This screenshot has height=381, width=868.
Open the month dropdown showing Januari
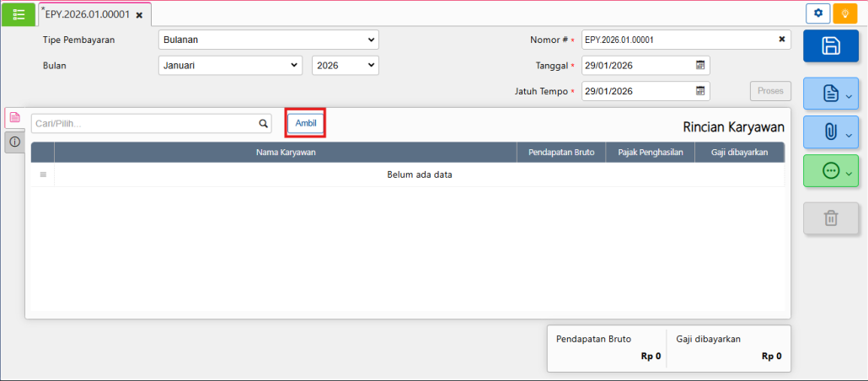229,65
